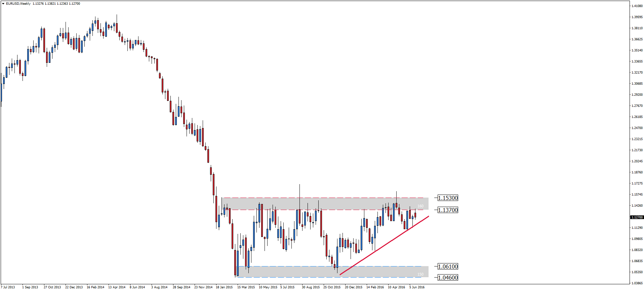The height and width of the screenshot is (291, 644).
Task: Click the 1.24700 value on price axis
Action: tap(637, 128)
